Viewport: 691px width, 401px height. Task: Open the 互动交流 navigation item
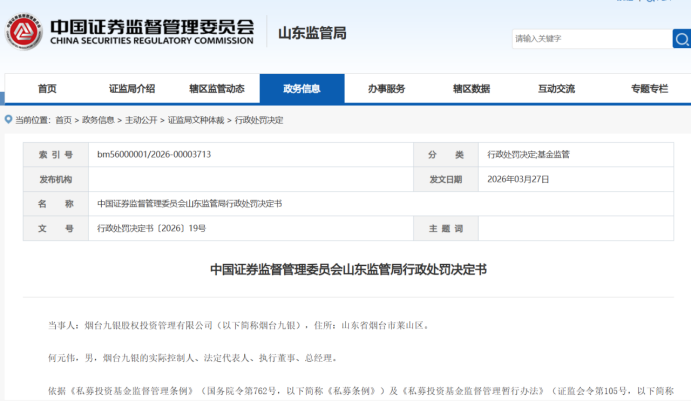click(556, 89)
